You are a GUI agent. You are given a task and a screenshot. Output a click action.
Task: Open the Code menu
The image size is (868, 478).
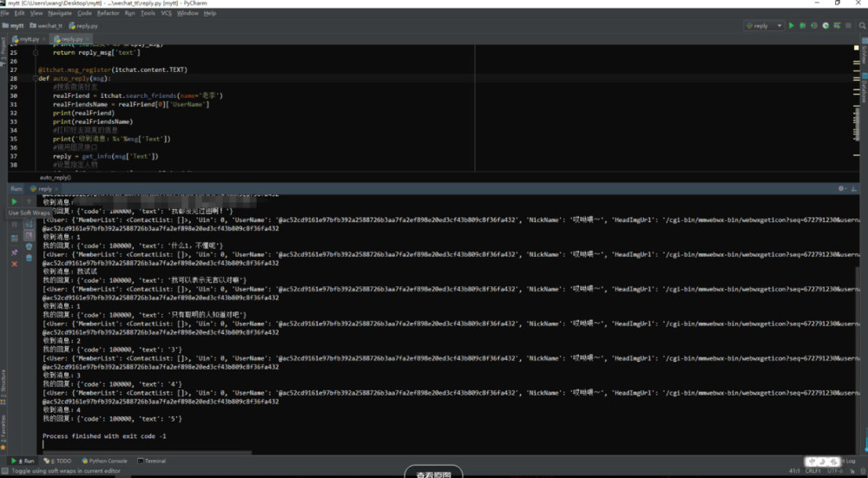(85, 13)
